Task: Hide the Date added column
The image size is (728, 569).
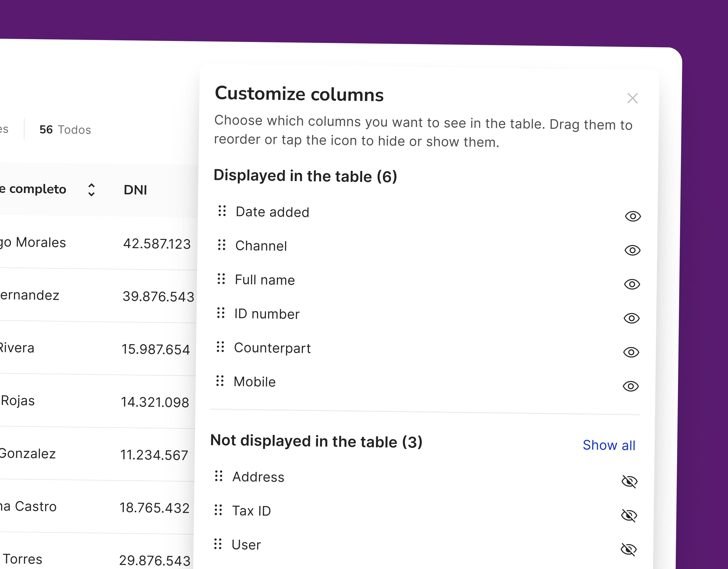Action: click(x=633, y=217)
